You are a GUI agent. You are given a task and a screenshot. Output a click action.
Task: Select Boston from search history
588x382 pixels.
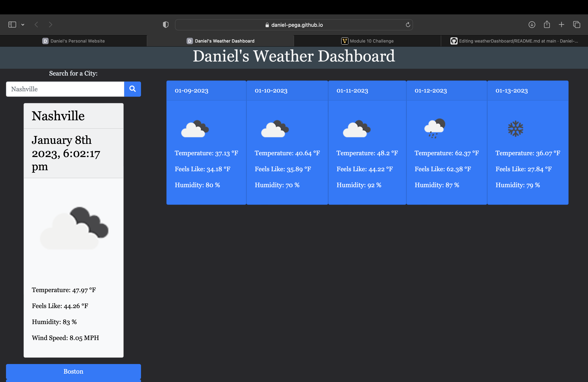click(73, 371)
